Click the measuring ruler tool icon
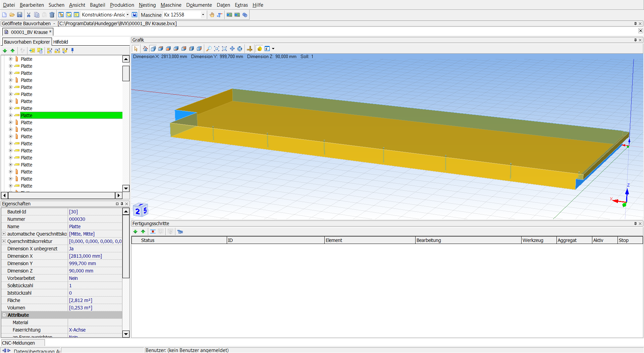 point(250,49)
